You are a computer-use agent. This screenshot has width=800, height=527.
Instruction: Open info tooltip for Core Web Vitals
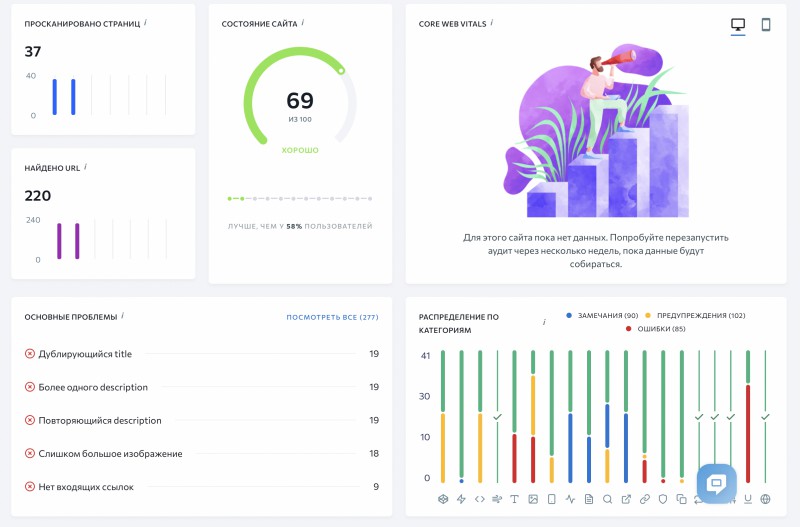point(492,22)
